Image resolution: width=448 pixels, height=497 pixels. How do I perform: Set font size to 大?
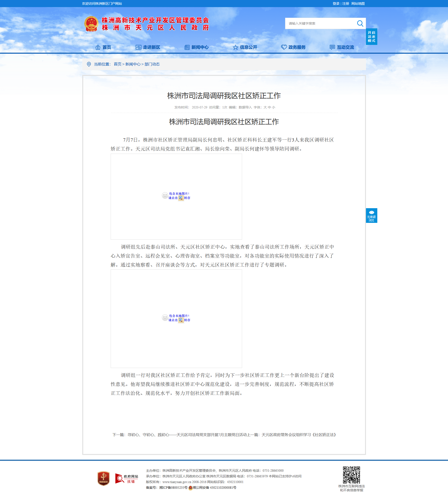click(x=265, y=107)
